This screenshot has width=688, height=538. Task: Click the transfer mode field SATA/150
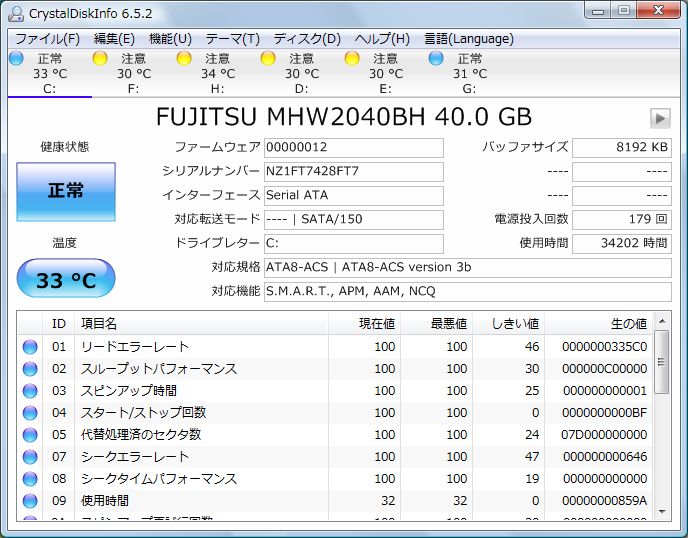click(x=354, y=219)
